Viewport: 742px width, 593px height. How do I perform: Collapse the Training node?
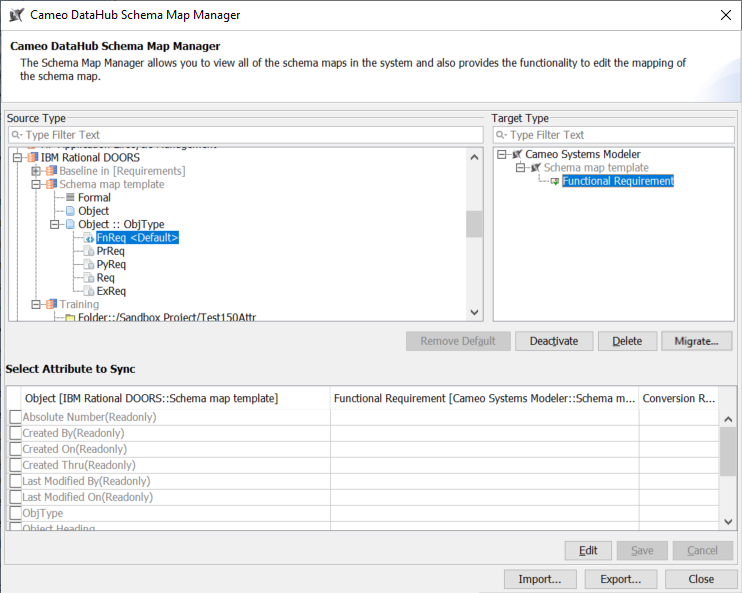click(36, 304)
